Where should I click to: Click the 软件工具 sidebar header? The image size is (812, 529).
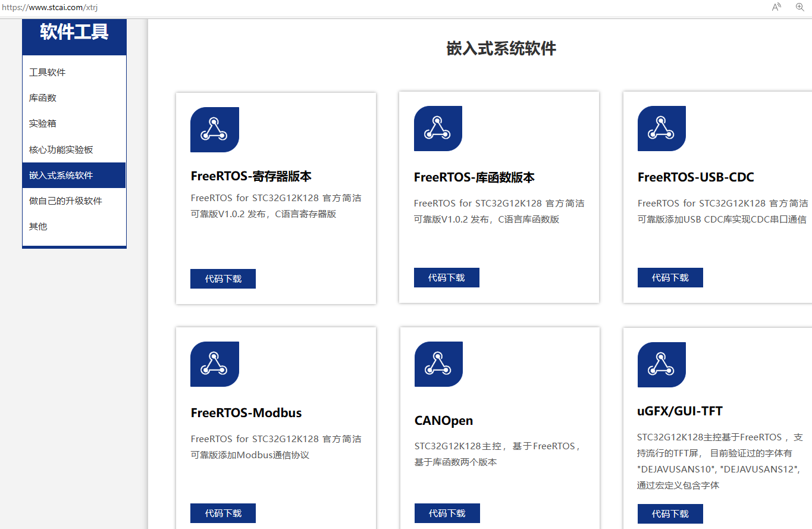click(74, 32)
